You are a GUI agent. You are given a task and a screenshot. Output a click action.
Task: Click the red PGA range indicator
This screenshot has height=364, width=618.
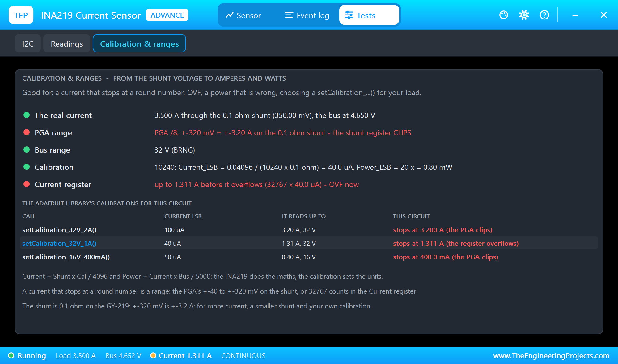pos(27,132)
